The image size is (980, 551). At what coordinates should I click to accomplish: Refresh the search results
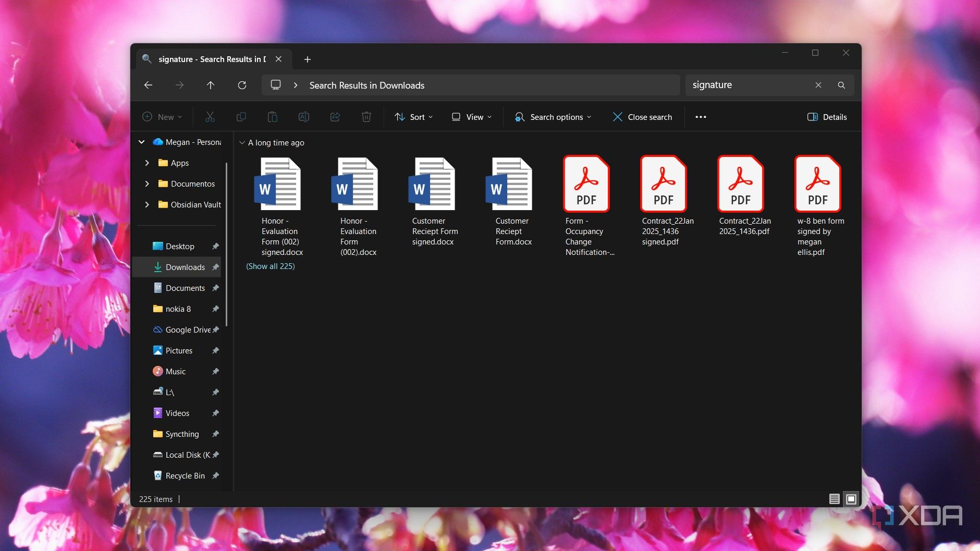[x=242, y=85]
